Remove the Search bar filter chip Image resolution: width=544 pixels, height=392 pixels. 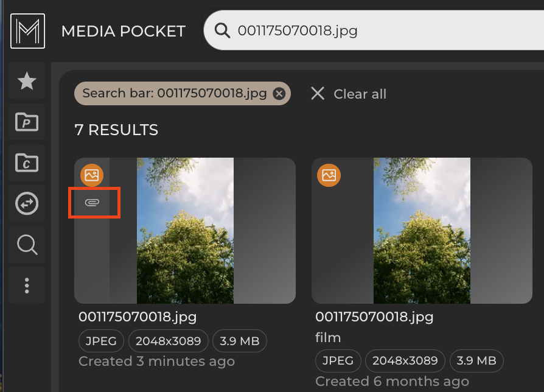[x=279, y=93]
